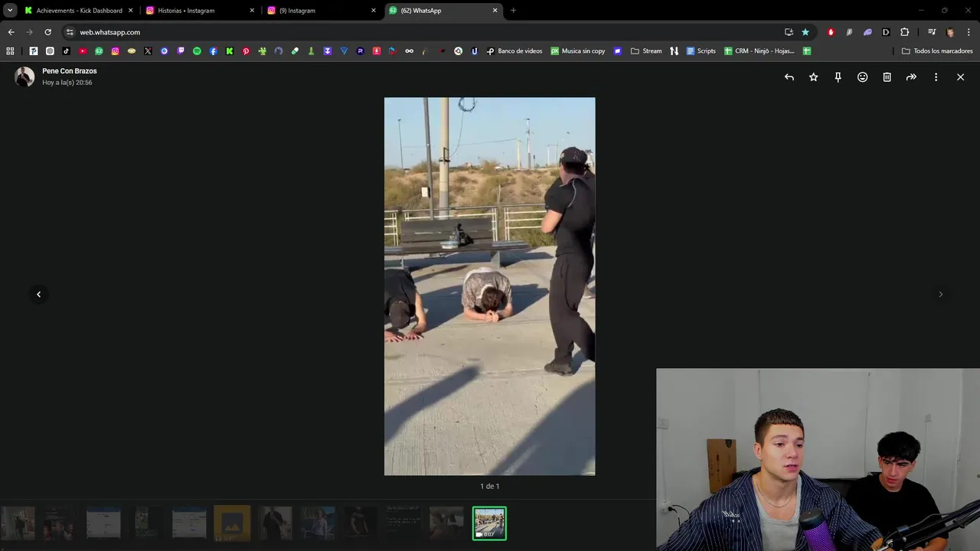980x551 pixels.
Task: Switch to Achievements - Kick Dashboard tab
Action: [x=79, y=11]
